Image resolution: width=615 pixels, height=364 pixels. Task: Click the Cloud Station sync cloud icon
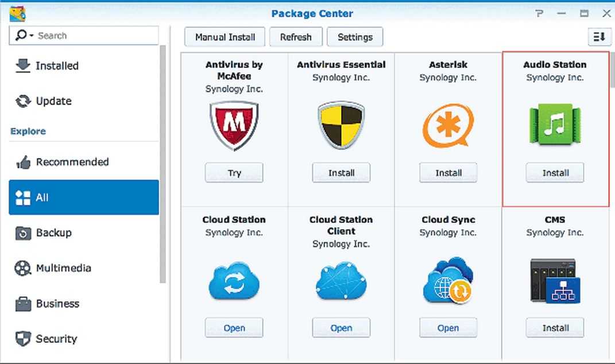(234, 281)
